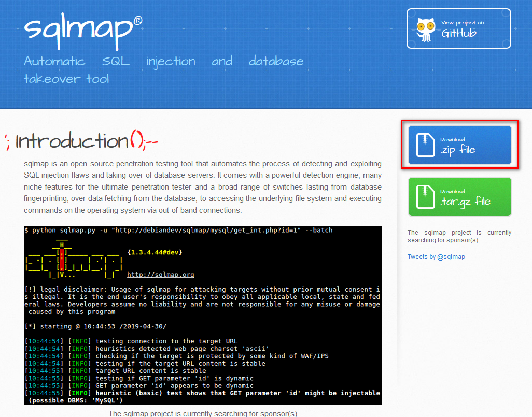Click the sponsor search notice below the terminal
Screen dimensions: 532x417
pos(202,413)
